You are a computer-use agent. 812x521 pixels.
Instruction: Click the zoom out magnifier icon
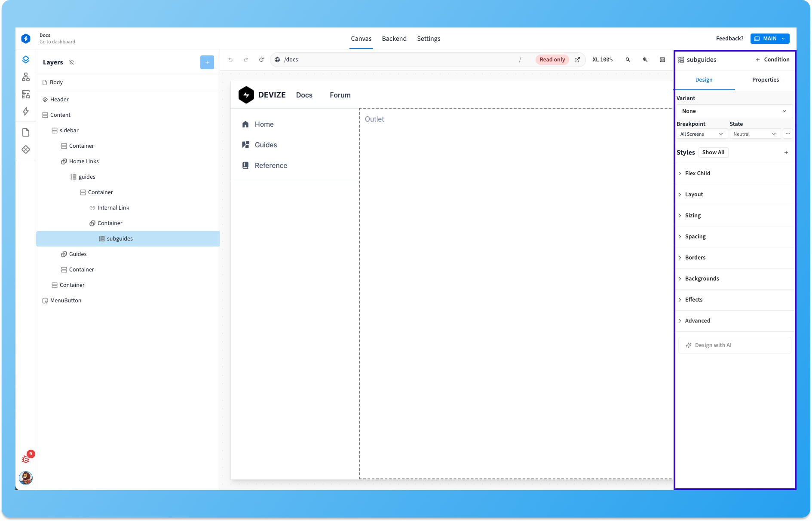628,60
